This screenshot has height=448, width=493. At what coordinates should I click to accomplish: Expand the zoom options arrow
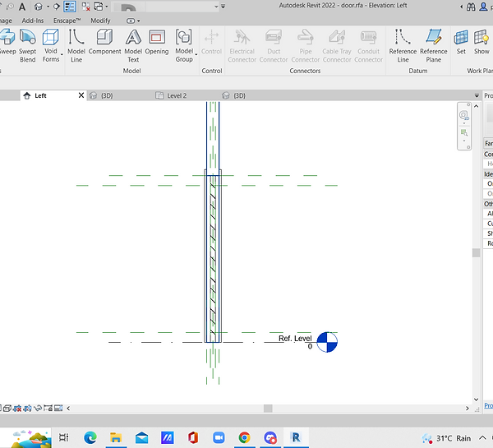[x=464, y=141]
